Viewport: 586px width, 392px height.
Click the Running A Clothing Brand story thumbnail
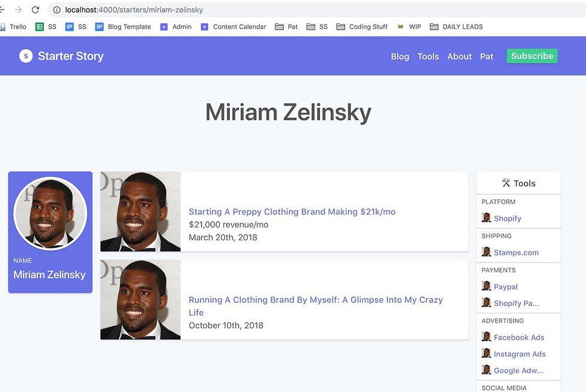[140, 299]
